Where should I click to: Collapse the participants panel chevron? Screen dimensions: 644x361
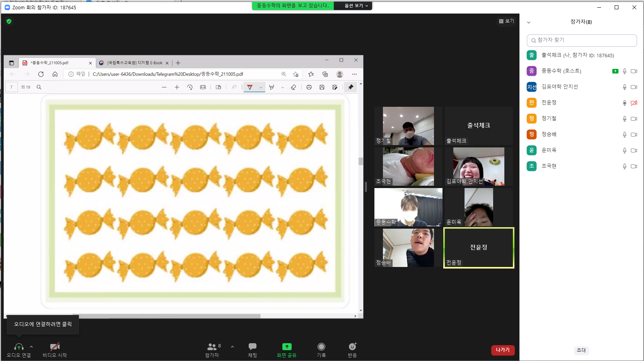[x=529, y=22]
